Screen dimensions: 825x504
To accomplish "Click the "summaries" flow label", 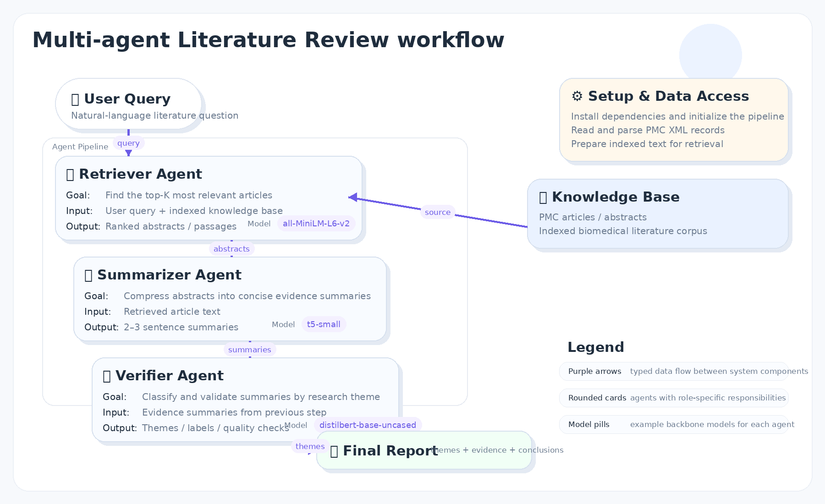I will click(250, 350).
